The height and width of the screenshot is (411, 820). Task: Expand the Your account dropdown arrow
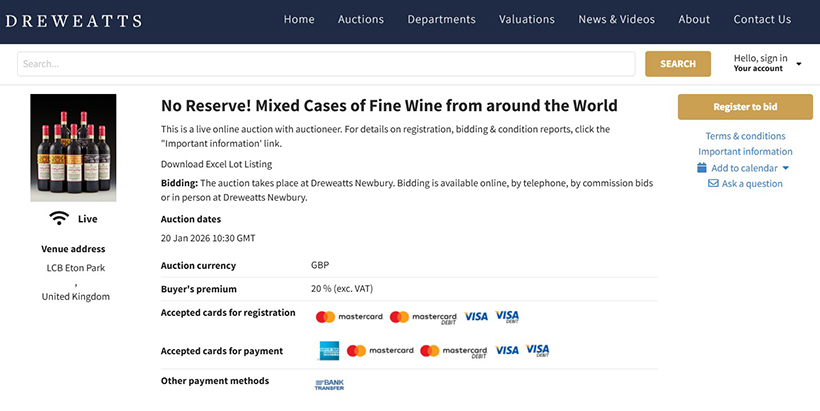click(x=799, y=64)
